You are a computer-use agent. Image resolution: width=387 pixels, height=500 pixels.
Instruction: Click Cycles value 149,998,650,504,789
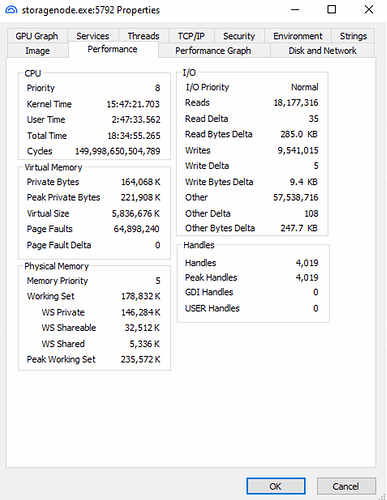click(x=117, y=151)
